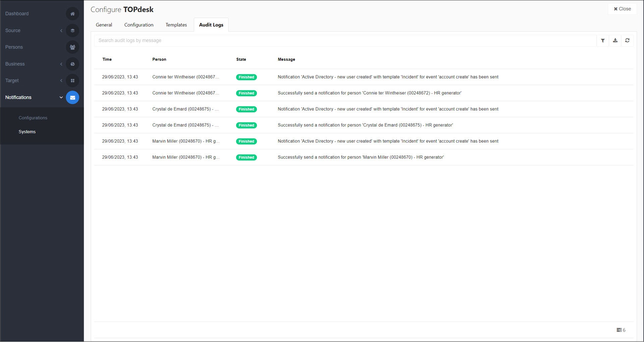Click Finished badge in last Marvin Miller row

pos(247,157)
